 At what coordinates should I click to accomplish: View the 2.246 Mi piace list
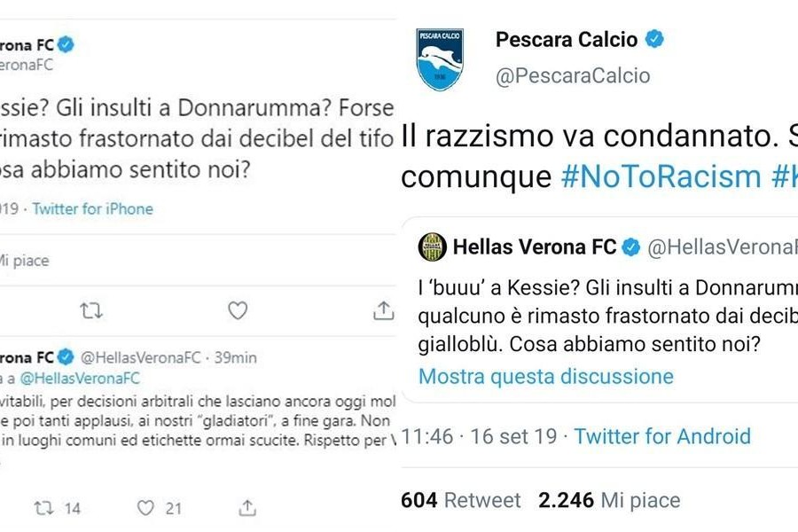coord(609,500)
